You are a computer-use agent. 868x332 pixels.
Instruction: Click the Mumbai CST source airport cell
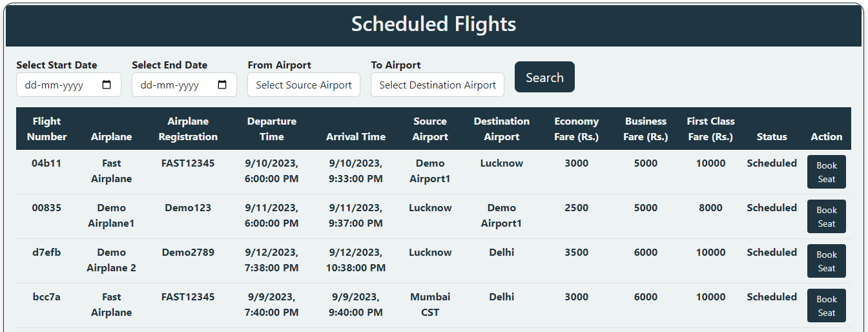pos(430,305)
